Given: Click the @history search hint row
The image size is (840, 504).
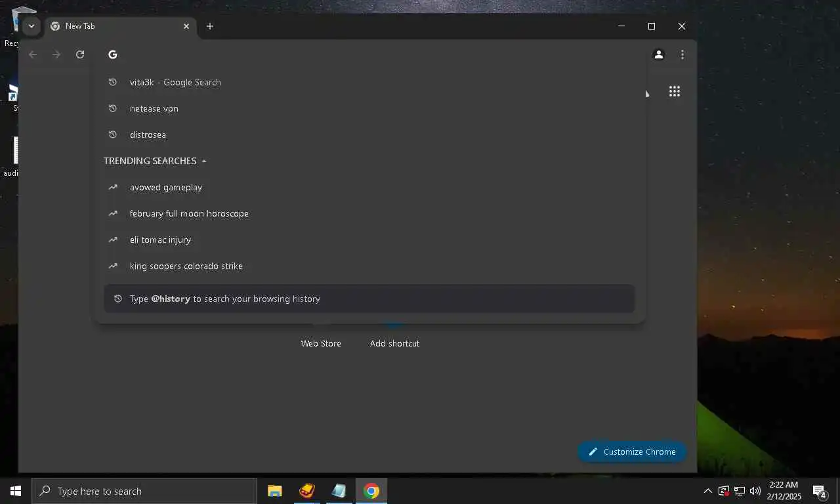Looking at the screenshot, I should pos(369,299).
